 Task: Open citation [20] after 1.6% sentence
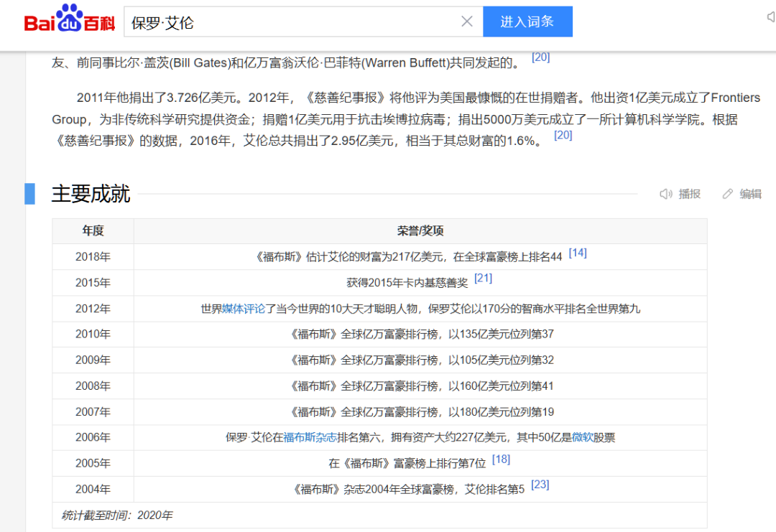(563, 136)
